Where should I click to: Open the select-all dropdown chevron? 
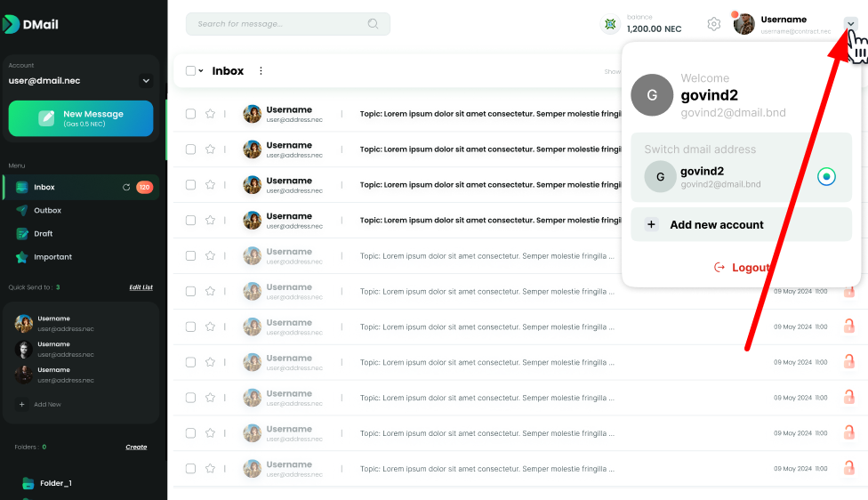click(x=201, y=71)
